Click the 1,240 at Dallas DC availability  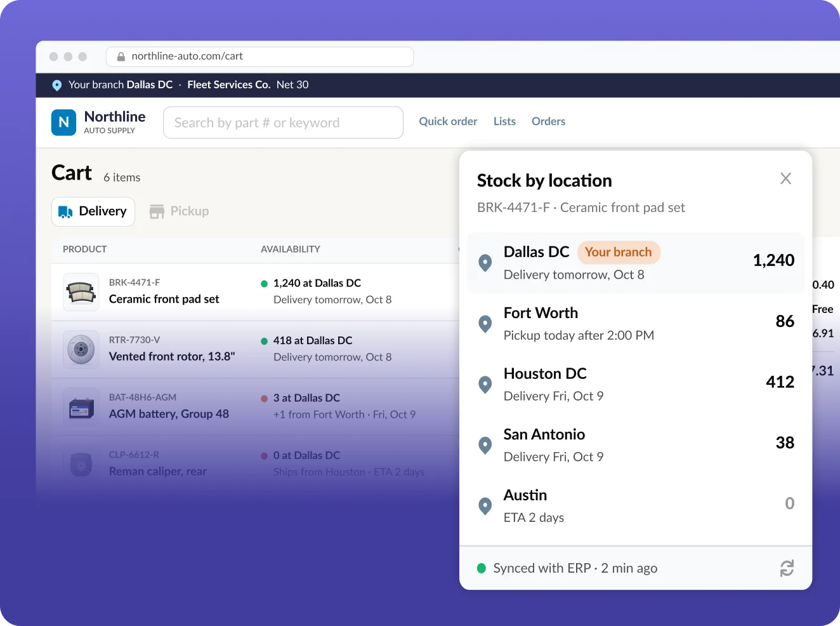tap(317, 283)
